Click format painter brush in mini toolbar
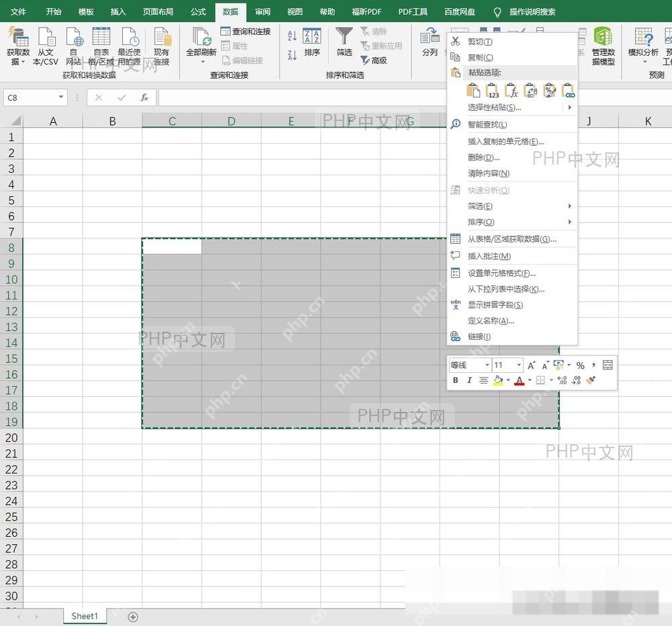This screenshot has height=626, width=672. [x=591, y=380]
